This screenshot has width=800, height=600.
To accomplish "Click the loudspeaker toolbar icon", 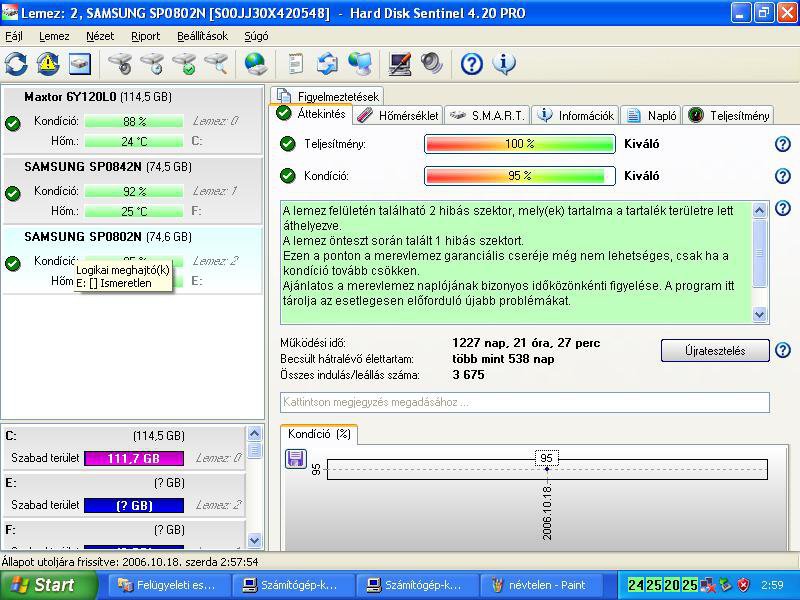I will pyautogui.click(x=432, y=64).
